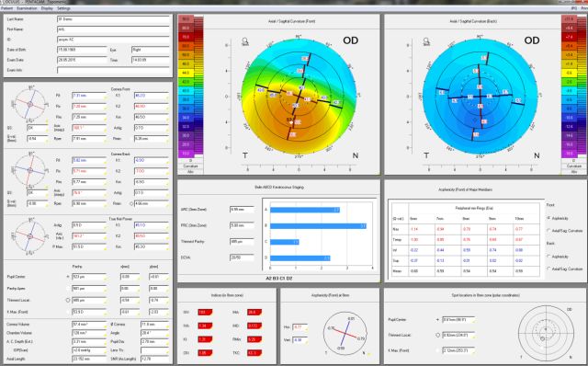Click the Cornea Back Astig value field
The width and height of the screenshot is (588, 366).
[151, 193]
